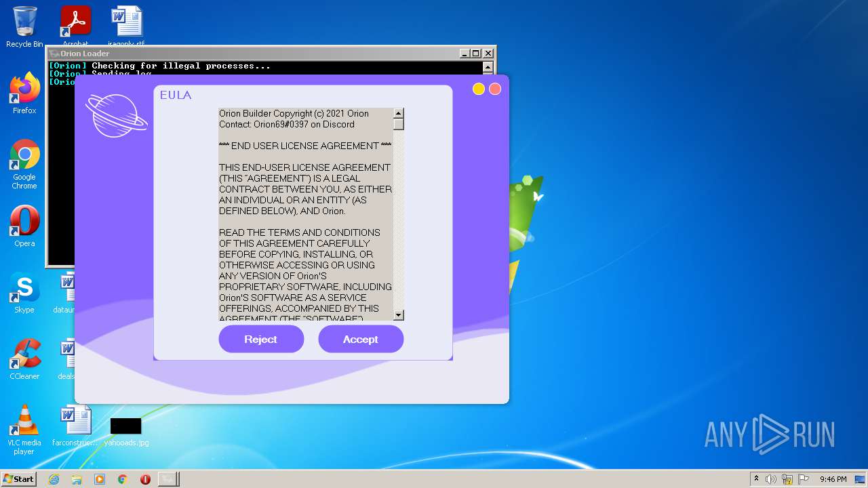868x488 pixels.
Task: Select the Opera desktop icon
Action: coord(24,226)
